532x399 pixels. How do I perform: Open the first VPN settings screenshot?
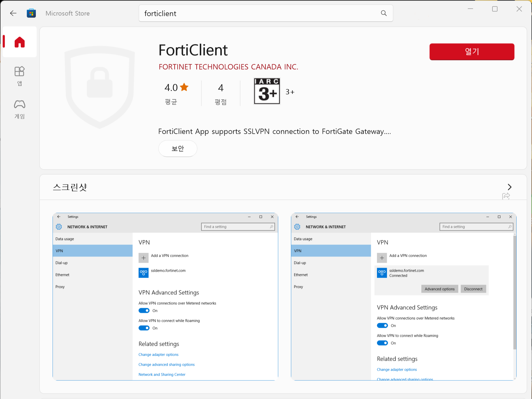(165, 297)
